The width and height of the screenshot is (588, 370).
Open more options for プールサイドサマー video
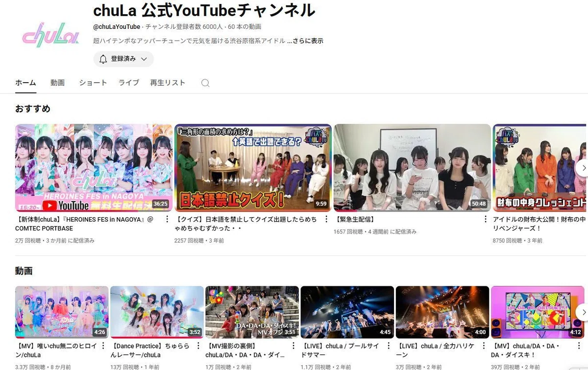(388, 346)
